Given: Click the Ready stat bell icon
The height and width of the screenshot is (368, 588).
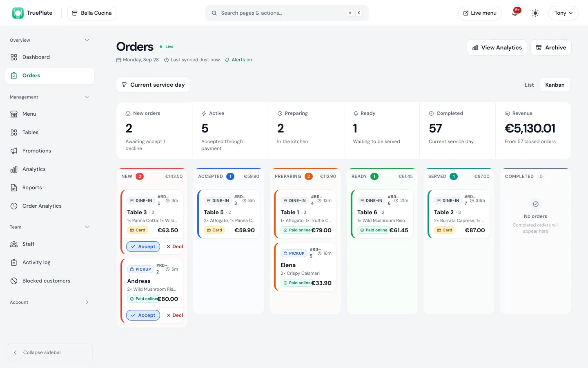Looking at the screenshot, I should tap(356, 113).
